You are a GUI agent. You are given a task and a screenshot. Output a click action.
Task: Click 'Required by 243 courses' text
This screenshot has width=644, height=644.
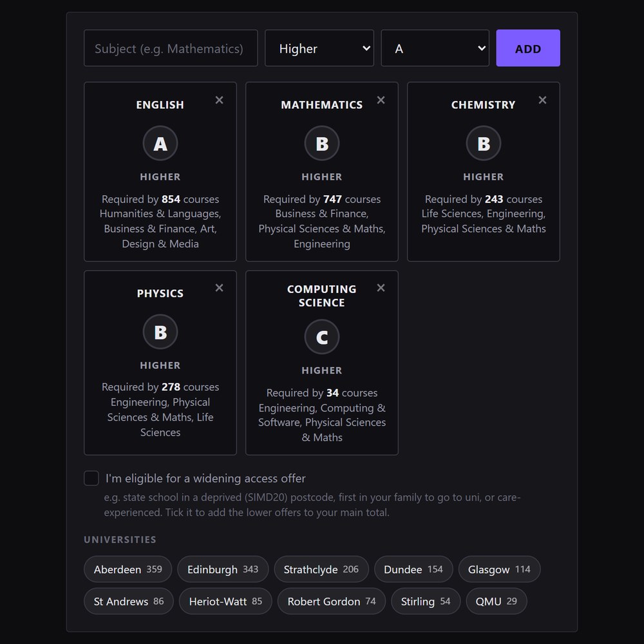(484, 199)
